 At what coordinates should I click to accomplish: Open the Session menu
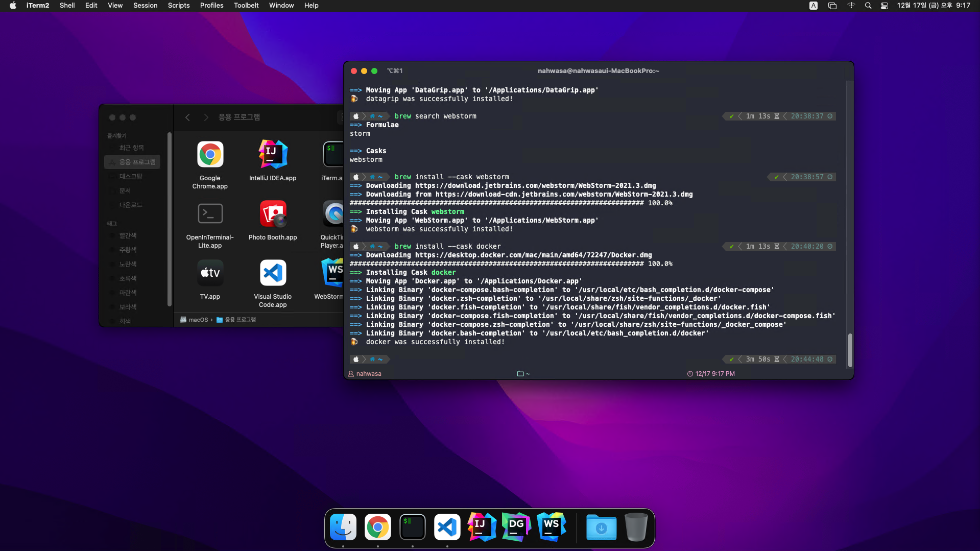tap(145, 6)
